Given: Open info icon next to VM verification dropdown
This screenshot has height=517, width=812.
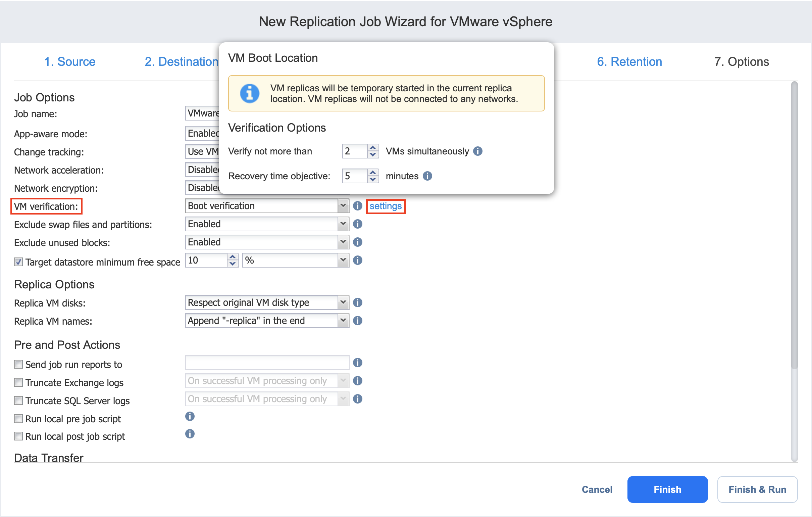Looking at the screenshot, I should (357, 206).
